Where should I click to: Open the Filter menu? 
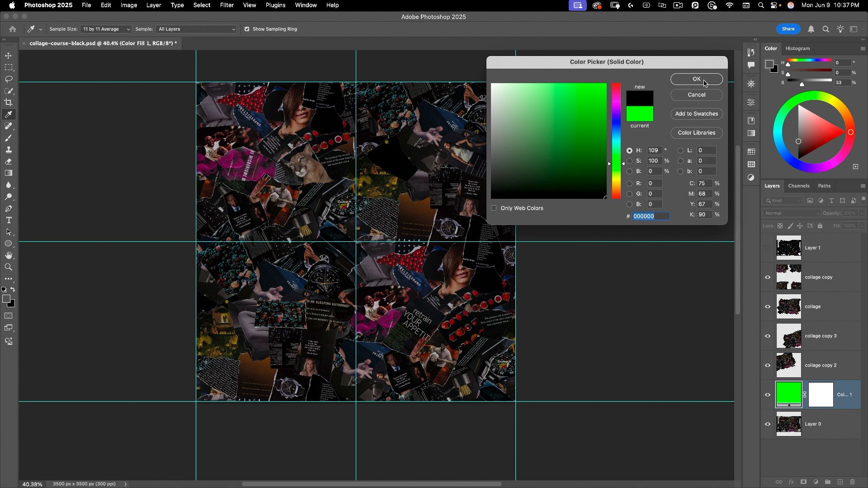226,5
